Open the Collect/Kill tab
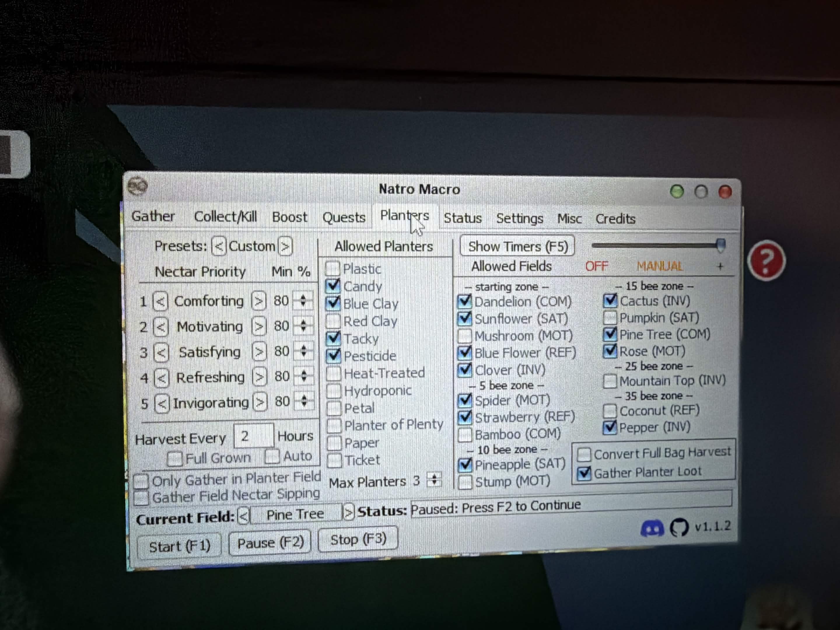 coord(225,217)
